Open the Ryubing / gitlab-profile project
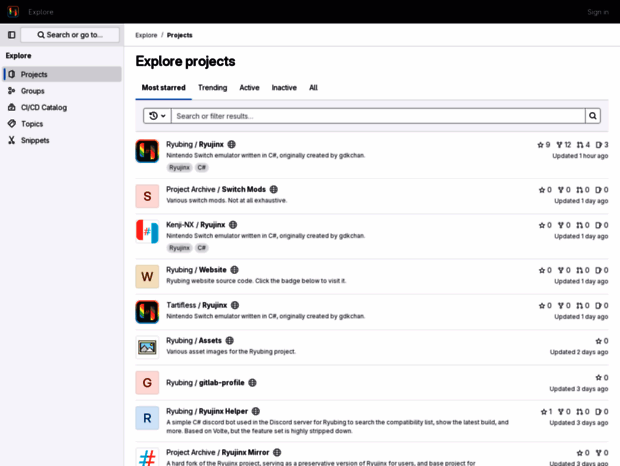Image resolution: width=620 pixels, height=466 pixels. tap(205, 383)
